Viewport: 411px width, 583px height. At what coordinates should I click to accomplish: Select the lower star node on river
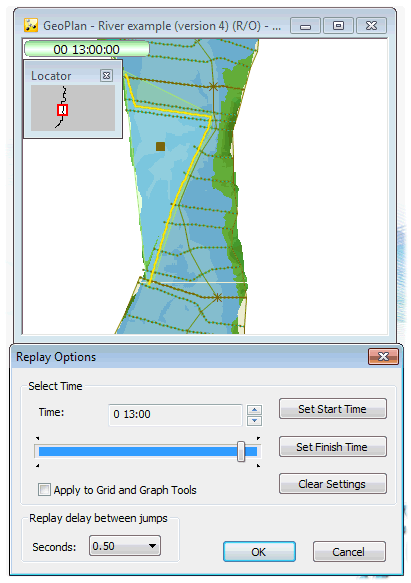coord(218,297)
